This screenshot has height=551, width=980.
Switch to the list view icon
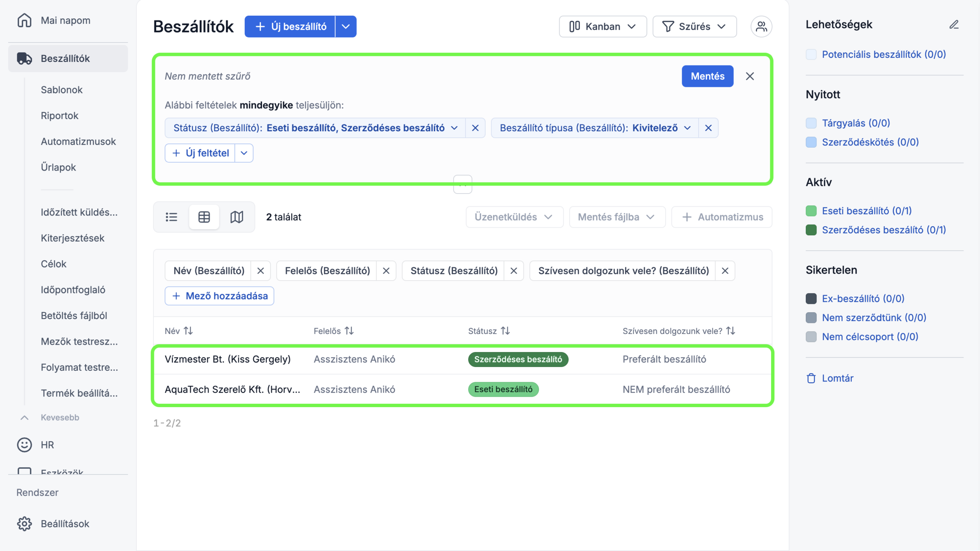(x=171, y=217)
